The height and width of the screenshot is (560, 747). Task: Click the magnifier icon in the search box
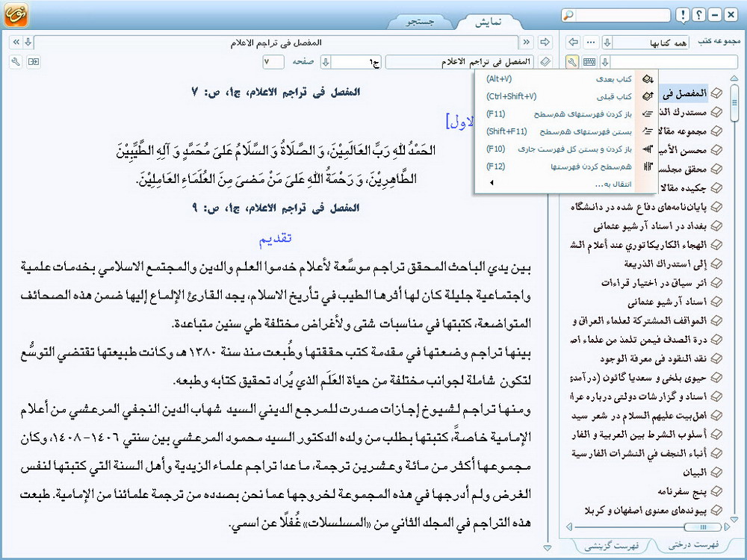pos(568,15)
